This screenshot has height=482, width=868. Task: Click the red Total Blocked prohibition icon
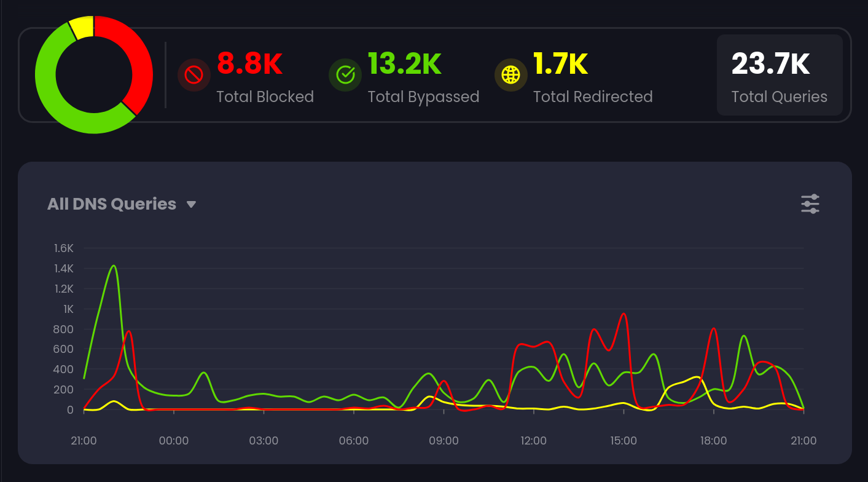point(194,75)
